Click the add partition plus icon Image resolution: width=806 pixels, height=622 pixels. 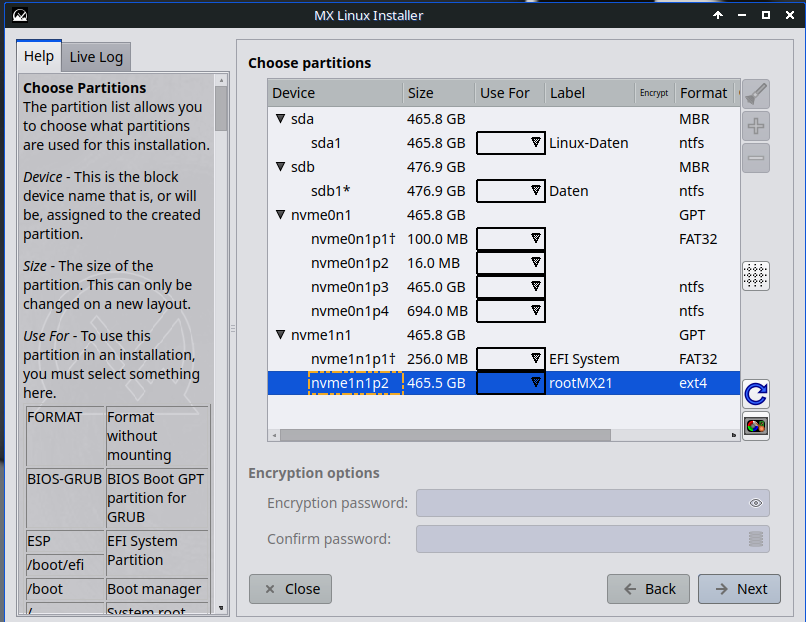point(756,126)
